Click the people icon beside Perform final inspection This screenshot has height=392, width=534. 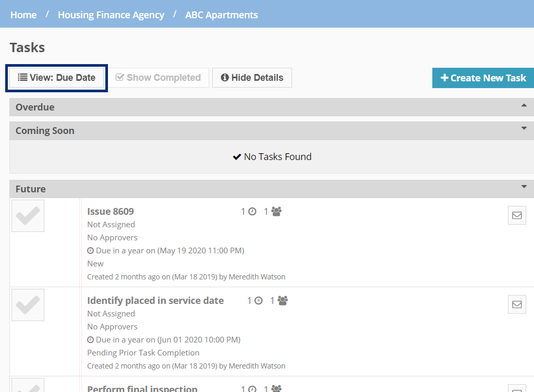click(276, 388)
